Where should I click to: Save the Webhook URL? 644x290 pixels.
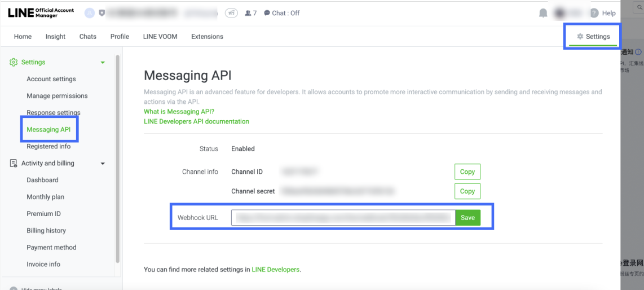coord(468,218)
